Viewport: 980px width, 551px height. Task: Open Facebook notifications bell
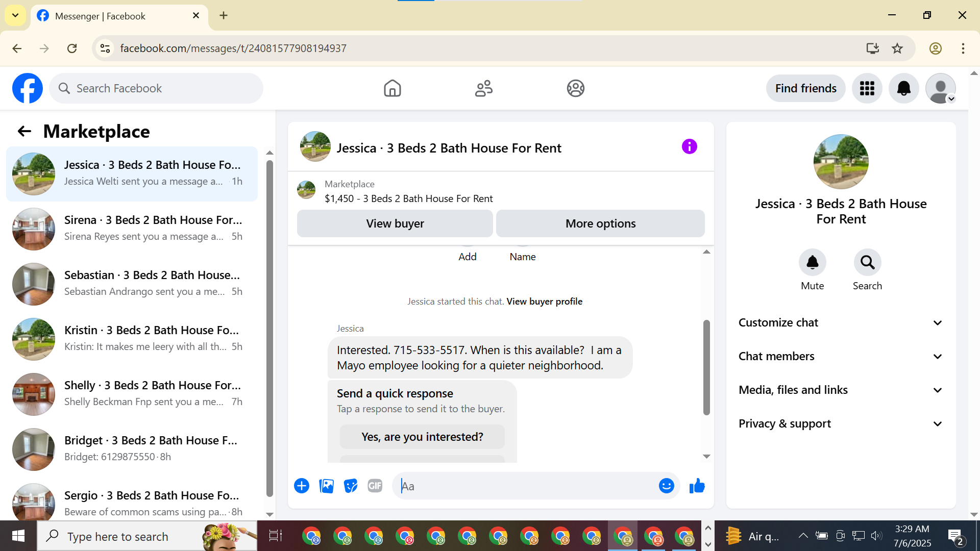pos(903,88)
